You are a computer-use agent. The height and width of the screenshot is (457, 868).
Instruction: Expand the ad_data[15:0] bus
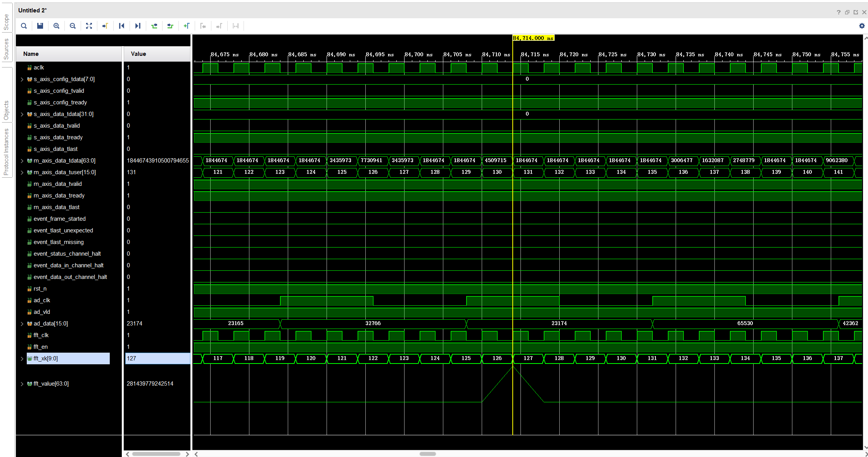(x=22, y=324)
